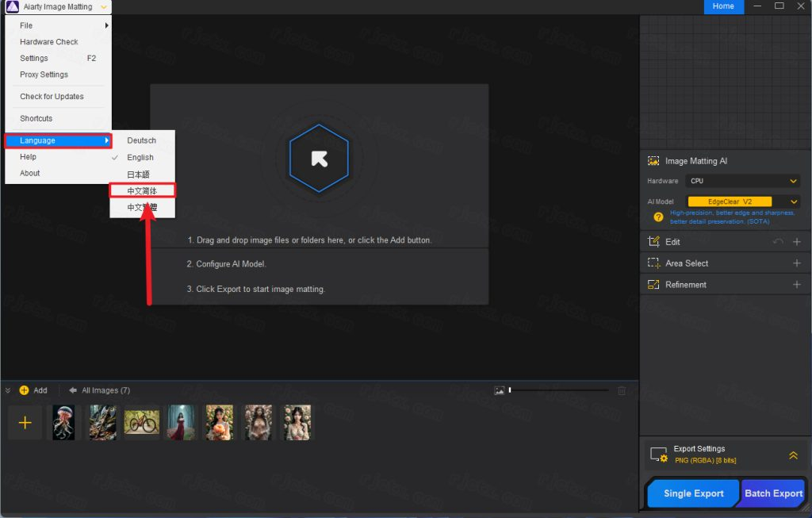
Task: Open the AI Model EdgeClear V2 dropdown
Action: [x=743, y=201]
